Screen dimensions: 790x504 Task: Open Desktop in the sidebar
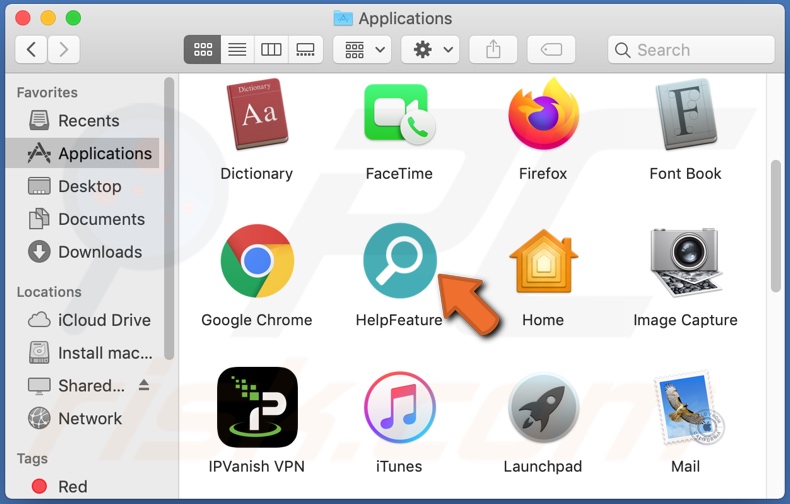point(83,186)
